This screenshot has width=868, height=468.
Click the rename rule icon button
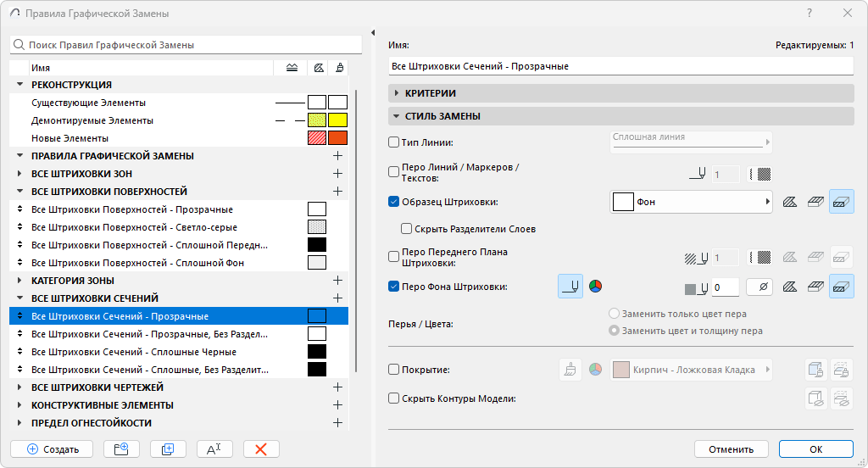click(x=214, y=449)
